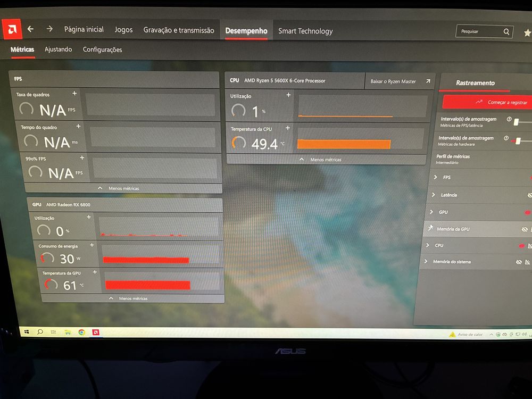The image size is (532, 399).
Task: Toggle visibility of Memória do sistema tracking
Action: tap(518, 262)
